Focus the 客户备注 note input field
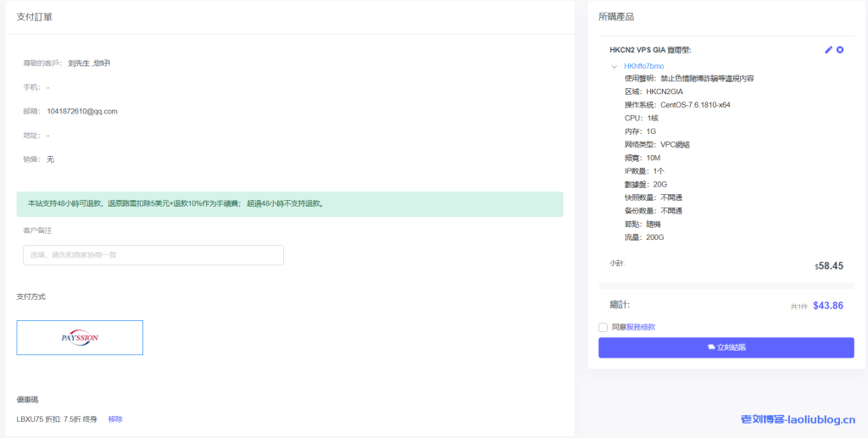Image resolution: width=868 pixels, height=438 pixels. tap(153, 255)
